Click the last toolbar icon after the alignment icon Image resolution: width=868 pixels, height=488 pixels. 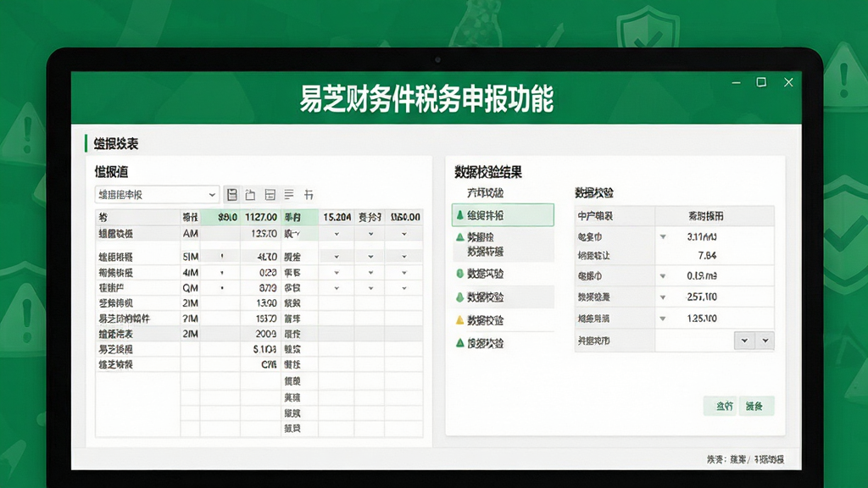tap(309, 195)
